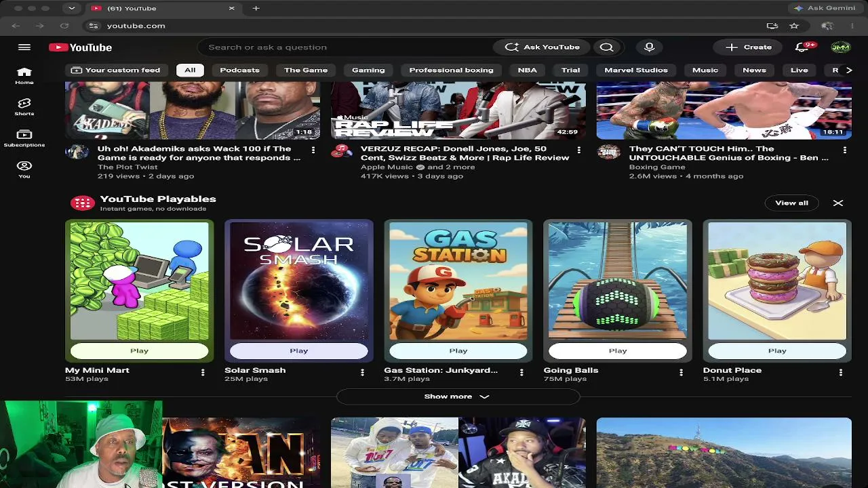868x488 pixels.
Task: Click View all for YouTube Playables
Action: tap(791, 203)
